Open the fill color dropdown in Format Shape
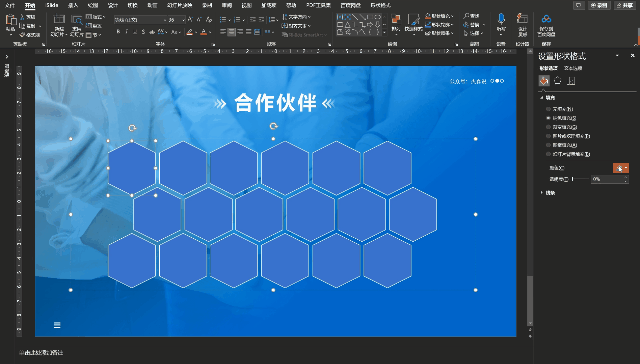640x364 pixels. pos(621,168)
